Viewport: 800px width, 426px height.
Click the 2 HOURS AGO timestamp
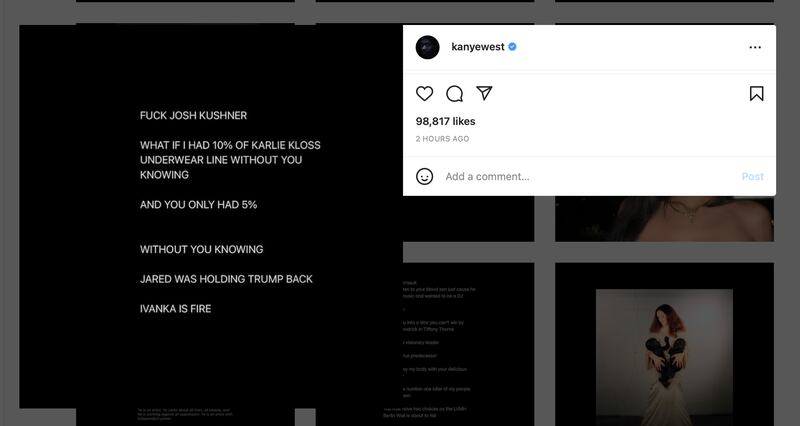tap(442, 139)
